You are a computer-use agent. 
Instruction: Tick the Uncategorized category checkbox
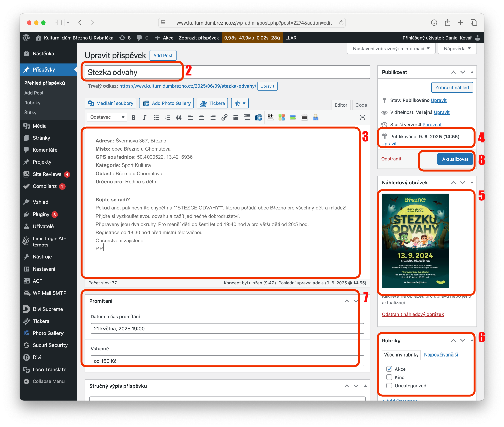[x=389, y=386]
